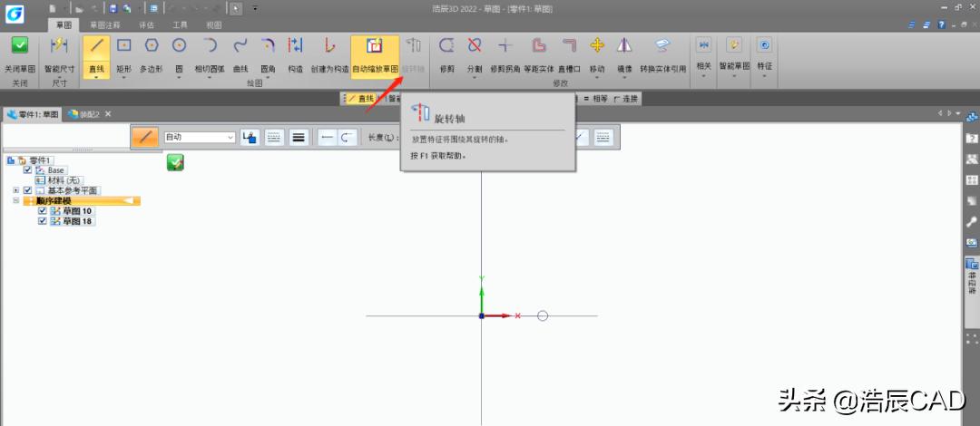
Task: Click the dashed line style icon
Action: [274, 138]
